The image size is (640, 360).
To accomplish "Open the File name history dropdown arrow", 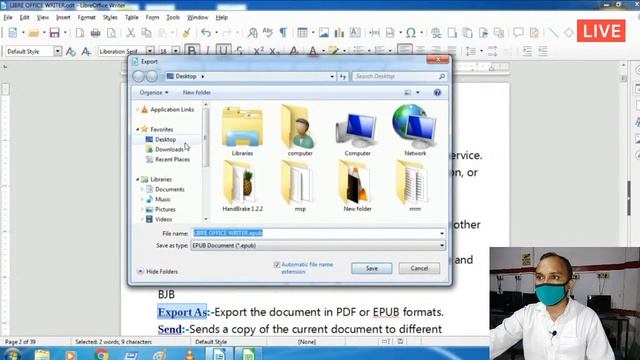I will click(x=442, y=233).
